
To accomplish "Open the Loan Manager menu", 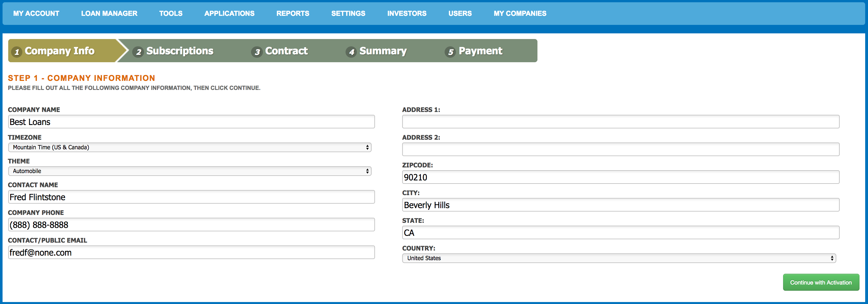I will click(109, 14).
